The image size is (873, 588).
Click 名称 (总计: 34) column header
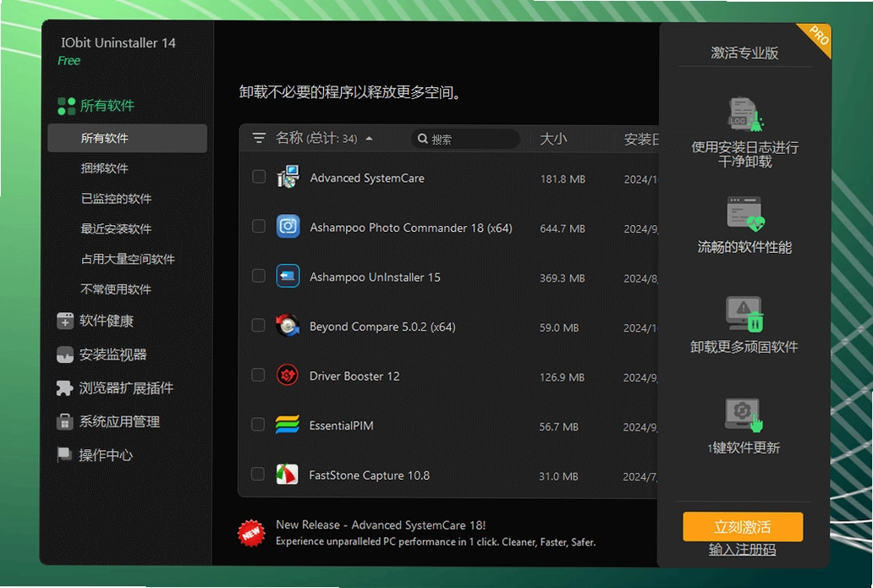(316, 138)
